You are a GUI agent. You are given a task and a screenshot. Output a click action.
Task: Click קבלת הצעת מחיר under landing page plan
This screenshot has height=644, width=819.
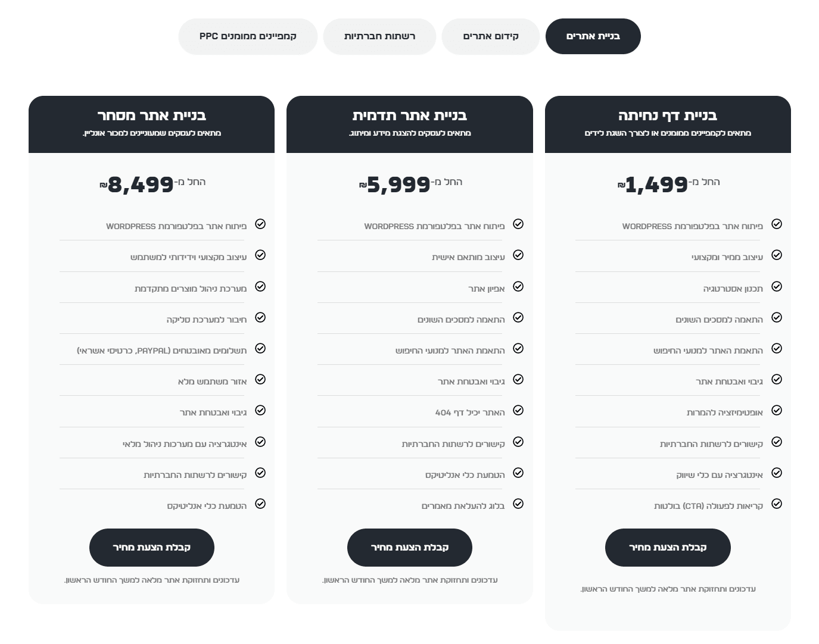coord(668,548)
